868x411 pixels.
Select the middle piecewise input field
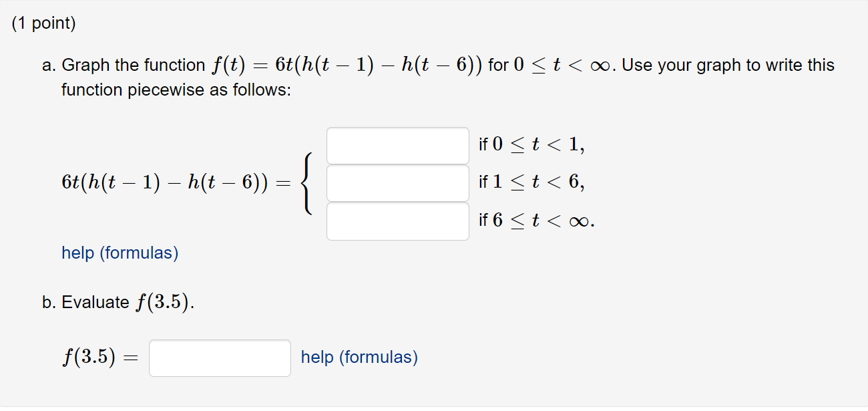point(397,183)
